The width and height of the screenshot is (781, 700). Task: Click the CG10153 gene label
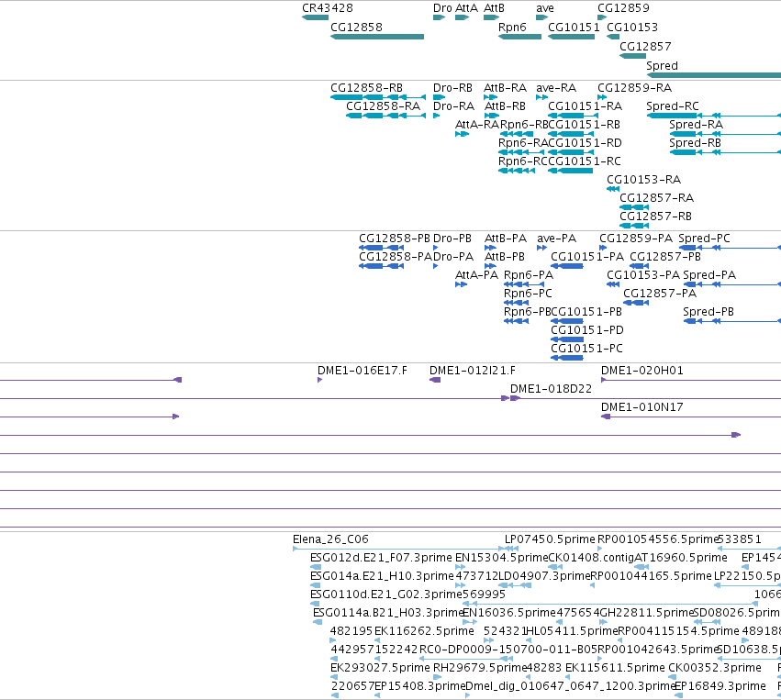632,28
